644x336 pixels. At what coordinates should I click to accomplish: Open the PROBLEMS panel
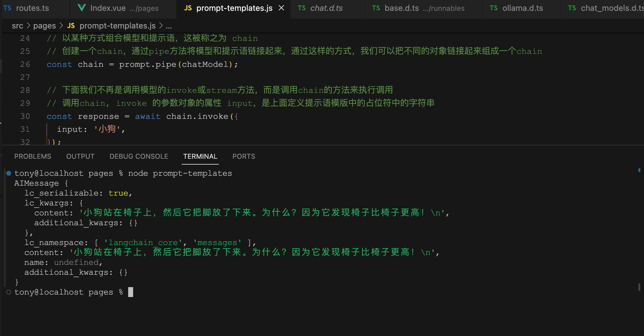click(33, 156)
